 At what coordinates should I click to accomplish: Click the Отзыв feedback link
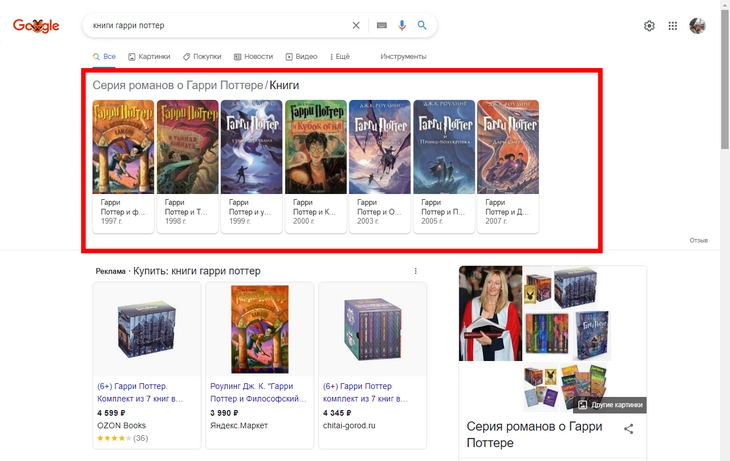click(699, 241)
